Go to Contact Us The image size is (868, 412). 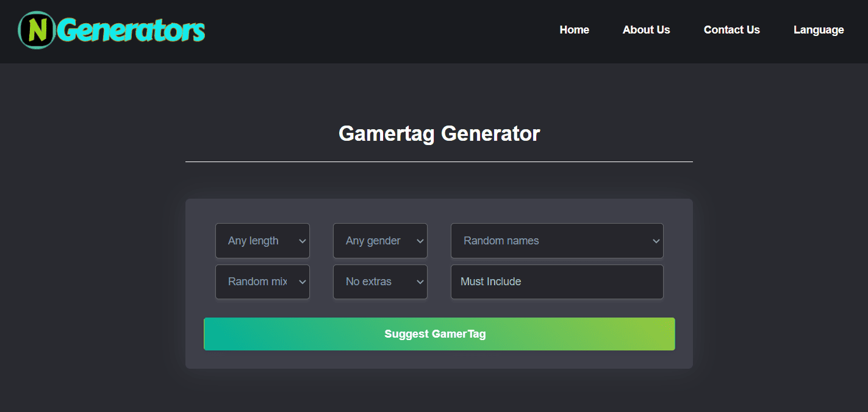[731, 29]
